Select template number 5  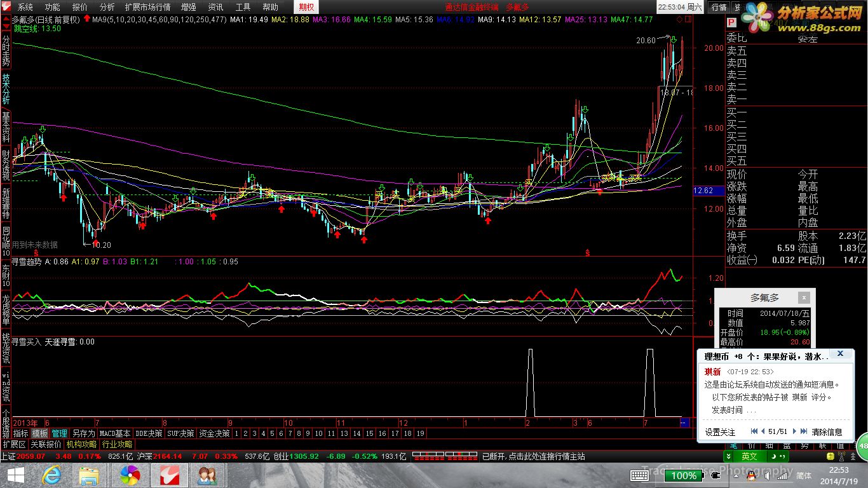click(x=272, y=433)
